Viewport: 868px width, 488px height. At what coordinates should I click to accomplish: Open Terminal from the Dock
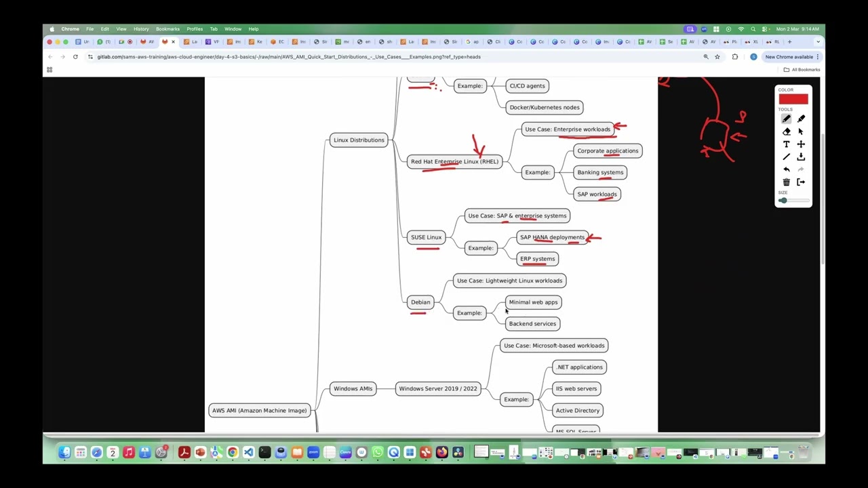click(264, 452)
